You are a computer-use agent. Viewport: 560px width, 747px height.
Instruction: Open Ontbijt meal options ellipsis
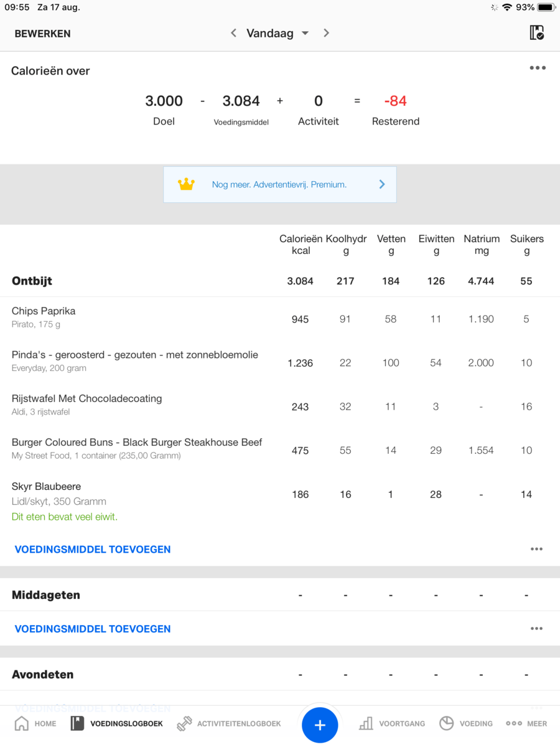click(536, 549)
